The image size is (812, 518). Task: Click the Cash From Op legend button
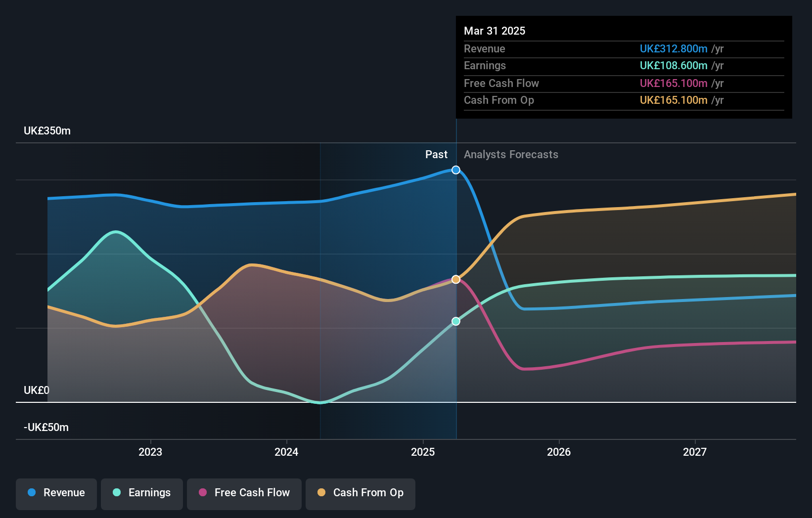(360, 493)
